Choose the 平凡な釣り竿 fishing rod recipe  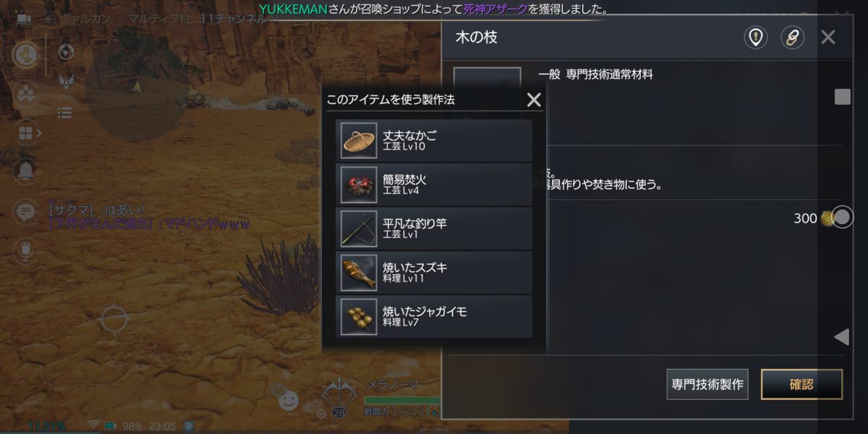pos(434,229)
